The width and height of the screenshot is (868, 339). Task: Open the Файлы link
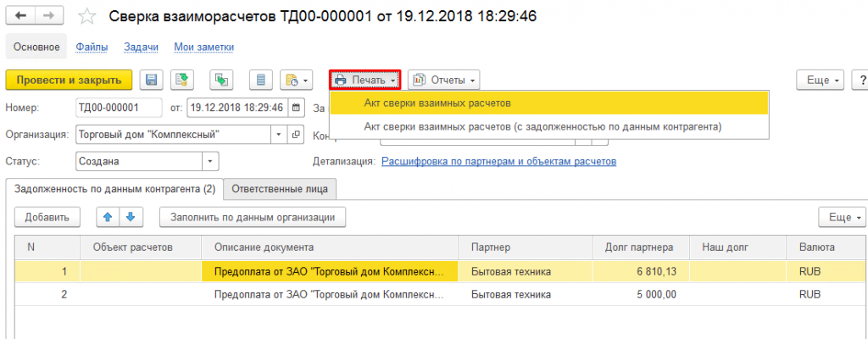coord(92,47)
